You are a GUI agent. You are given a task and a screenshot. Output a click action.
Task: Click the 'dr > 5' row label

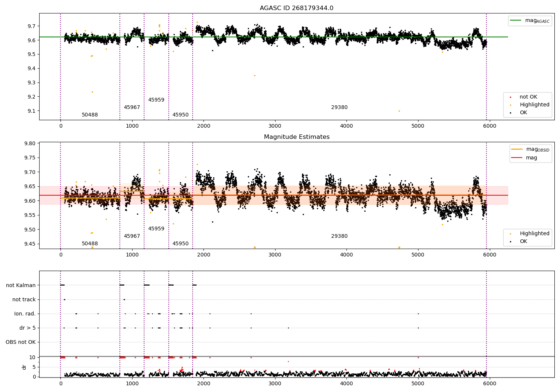[28, 328]
